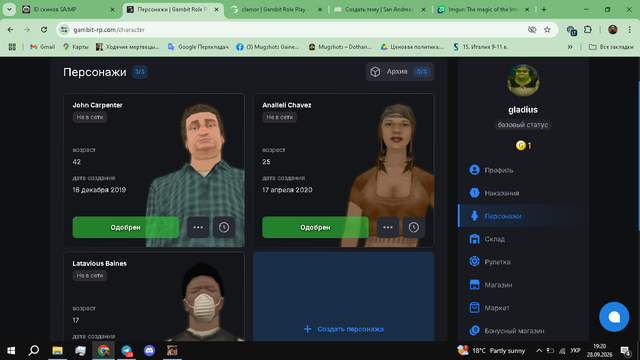The height and width of the screenshot is (360, 640).
Task: Open the Ходячие мертвецы bookmark
Action: coord(127,47)
